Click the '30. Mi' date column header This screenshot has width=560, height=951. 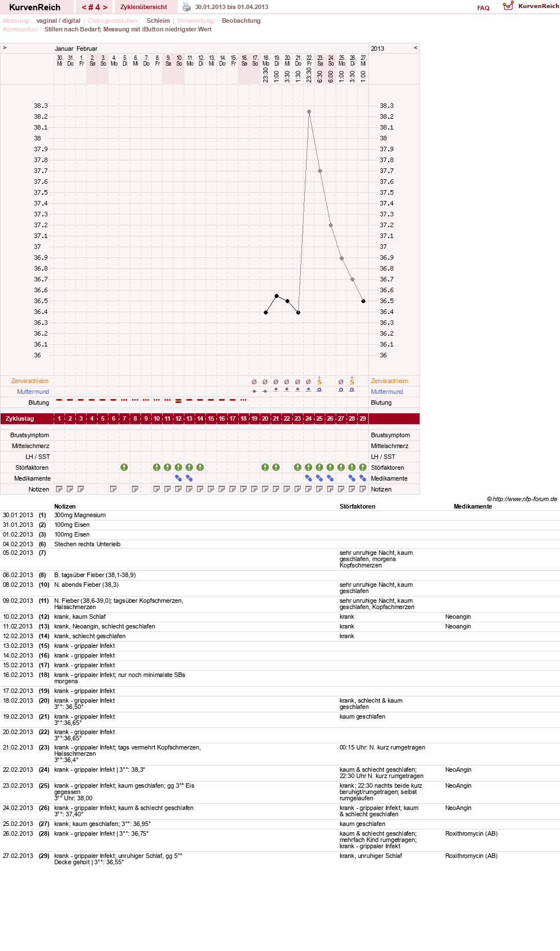(x=59, y=61)
